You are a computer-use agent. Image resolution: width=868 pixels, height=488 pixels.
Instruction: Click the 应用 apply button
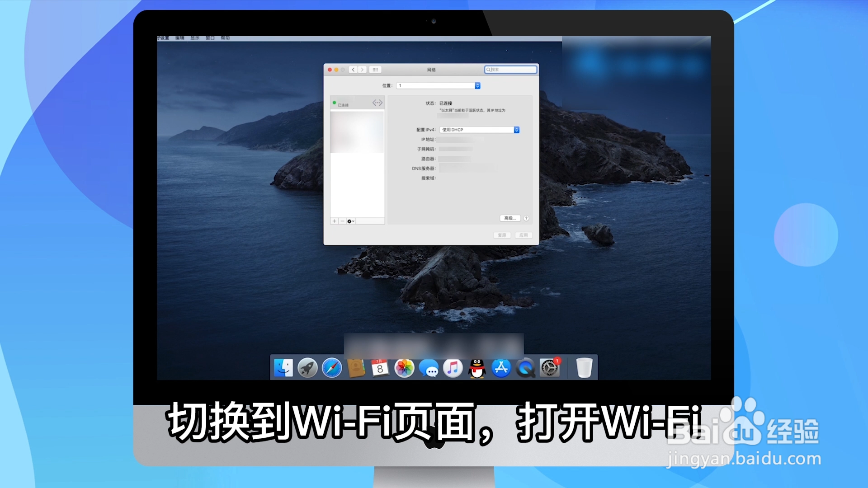[x=524, y=235]
